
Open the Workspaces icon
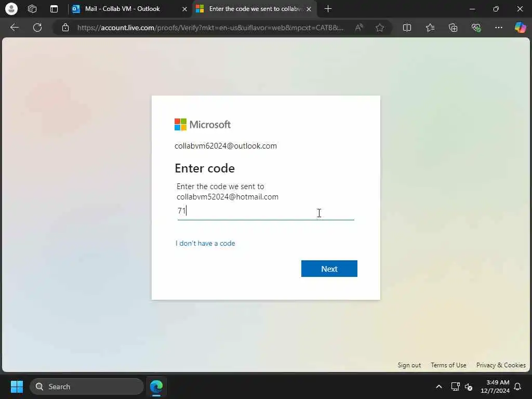pos(32,9)
